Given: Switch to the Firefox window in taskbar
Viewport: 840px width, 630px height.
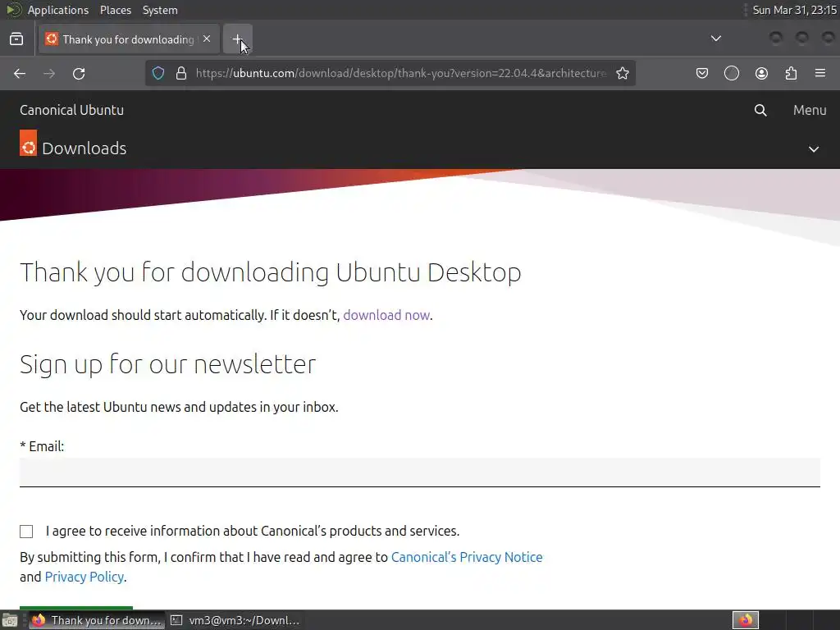Looking at the screenshot, I should (x=97, y=620).
